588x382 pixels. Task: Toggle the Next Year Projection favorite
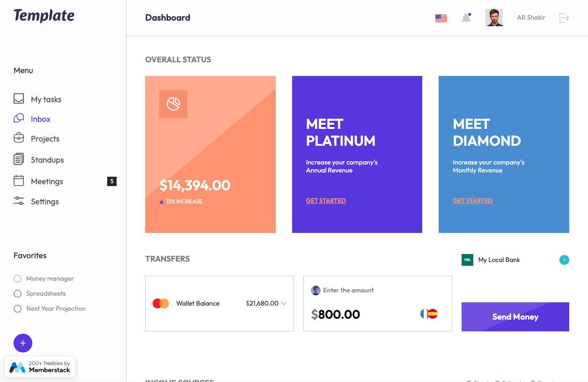coord(17,308)
